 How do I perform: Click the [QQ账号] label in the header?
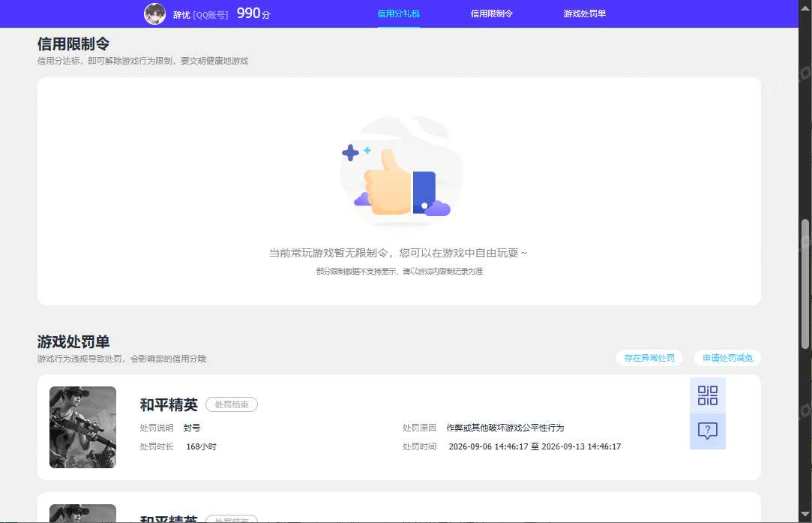coord(210,15)
